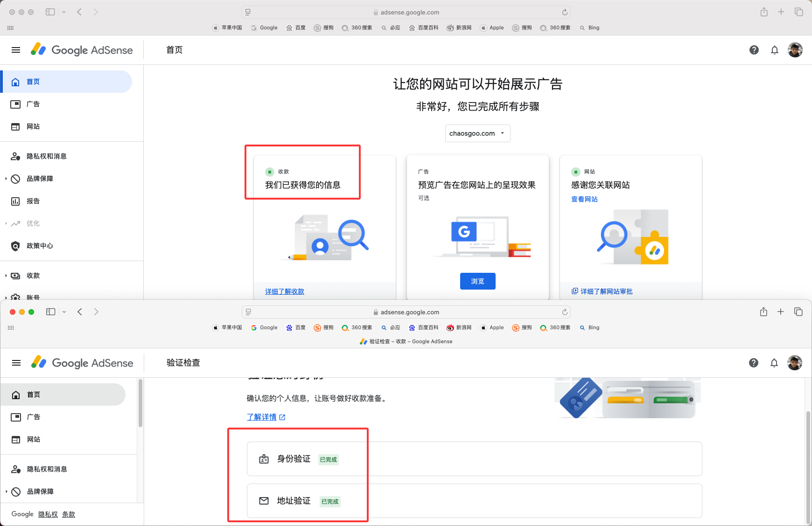Open 地址验证 row in front window
812x526 pixels.
[474, 501]
